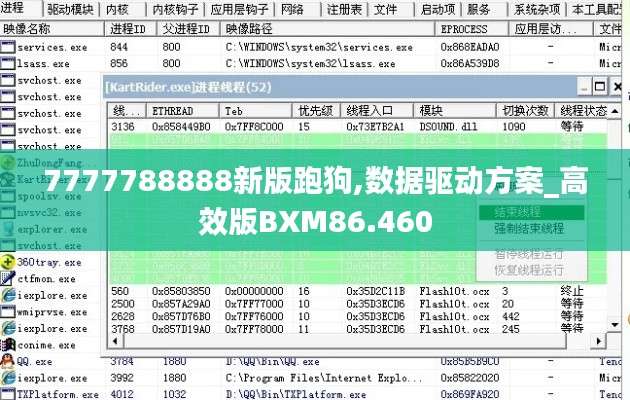
Task: Select thread row with ID 3768
Action: pos(358,329)
